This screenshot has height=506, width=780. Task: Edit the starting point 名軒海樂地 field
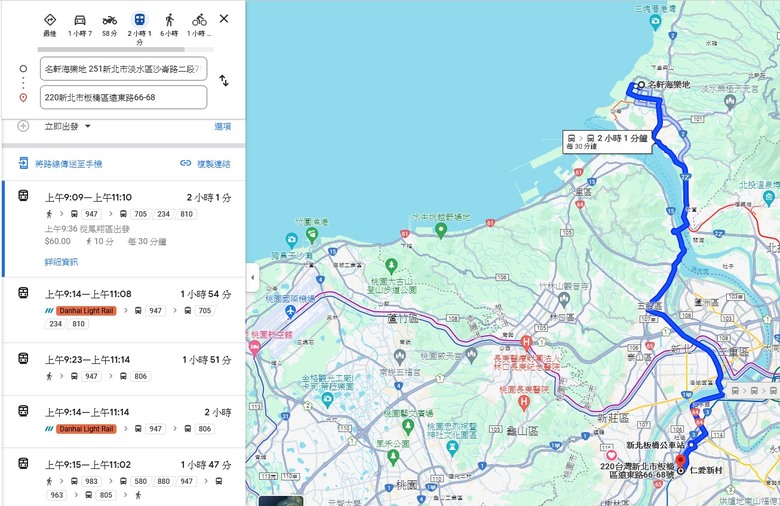(123, 69)
